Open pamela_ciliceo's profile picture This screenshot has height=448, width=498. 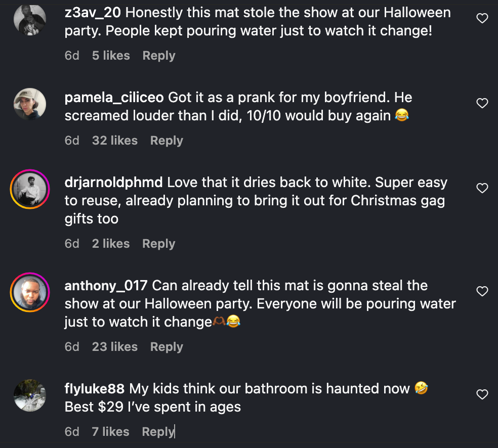click(x=30, y=104)
